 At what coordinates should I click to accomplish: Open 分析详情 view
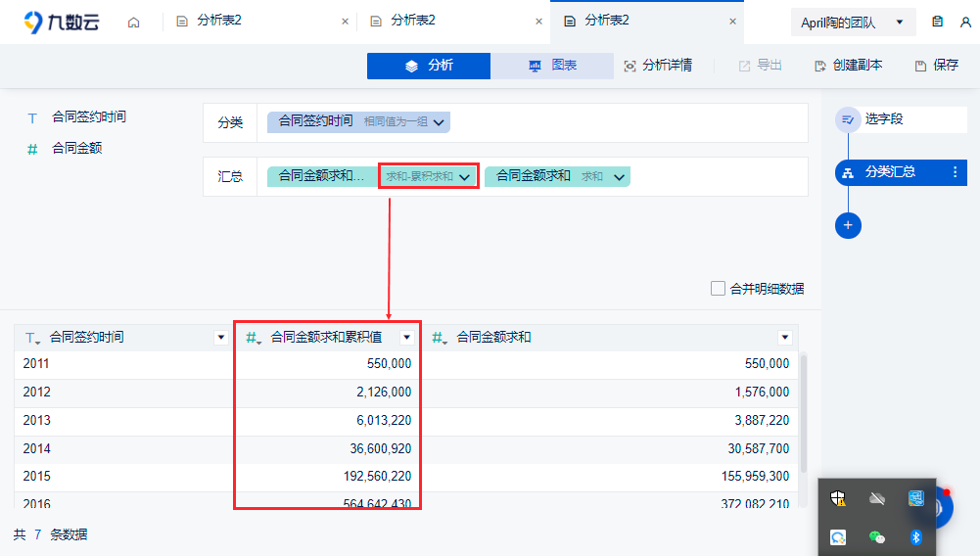pyautogui.click(x=658, y=66)
